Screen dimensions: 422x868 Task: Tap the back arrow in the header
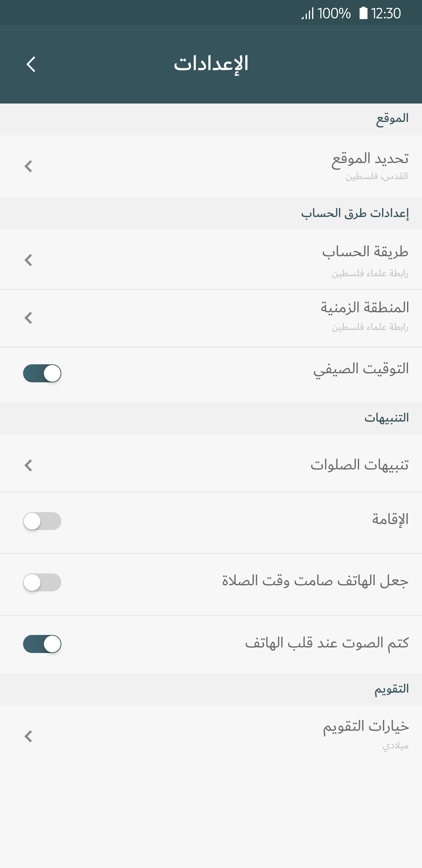(x=31, y=64)
